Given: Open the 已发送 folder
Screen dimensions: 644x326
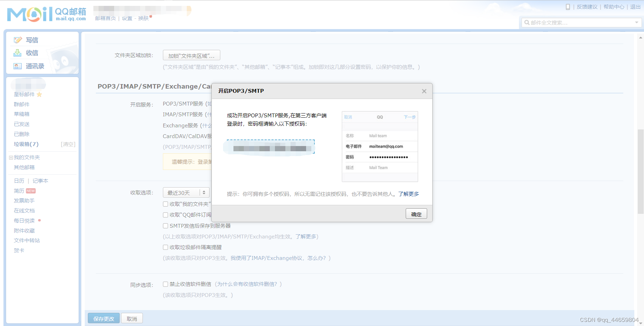Looking at the screenshot, I should [21, 124].
